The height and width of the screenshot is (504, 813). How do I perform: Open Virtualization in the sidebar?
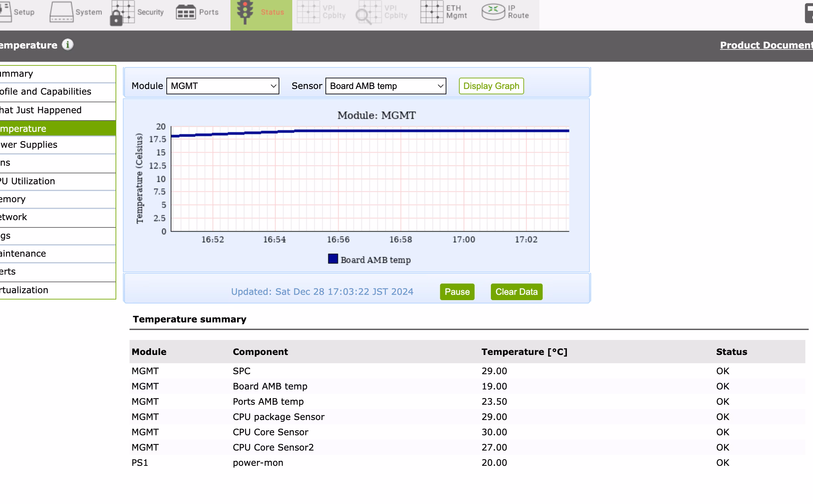[58, 290]
